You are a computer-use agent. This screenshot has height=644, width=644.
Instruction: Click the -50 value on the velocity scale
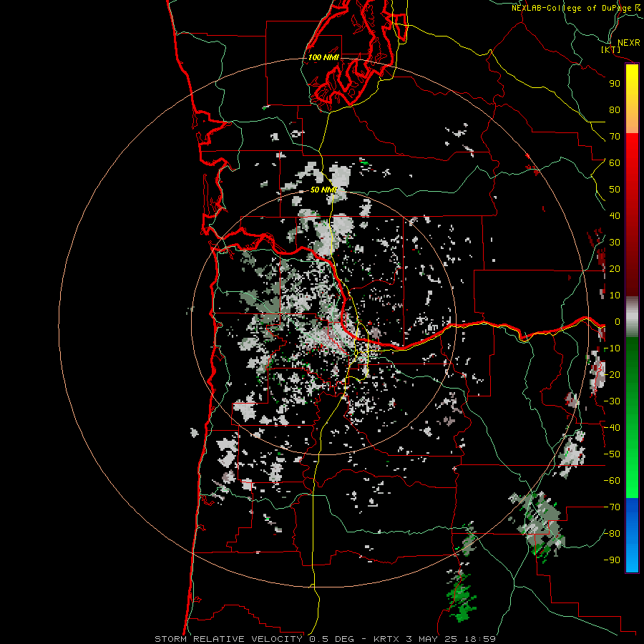click(x=612, y=454)
